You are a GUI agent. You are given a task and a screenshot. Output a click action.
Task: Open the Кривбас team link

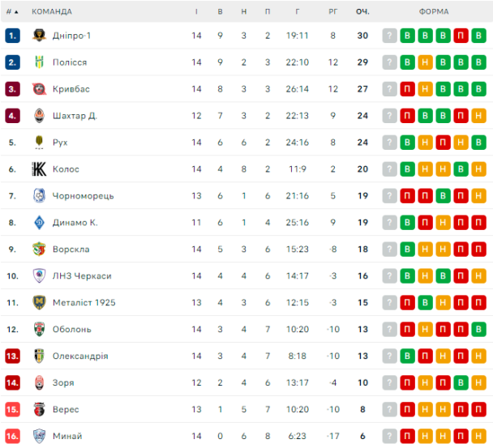pos(71,89)
